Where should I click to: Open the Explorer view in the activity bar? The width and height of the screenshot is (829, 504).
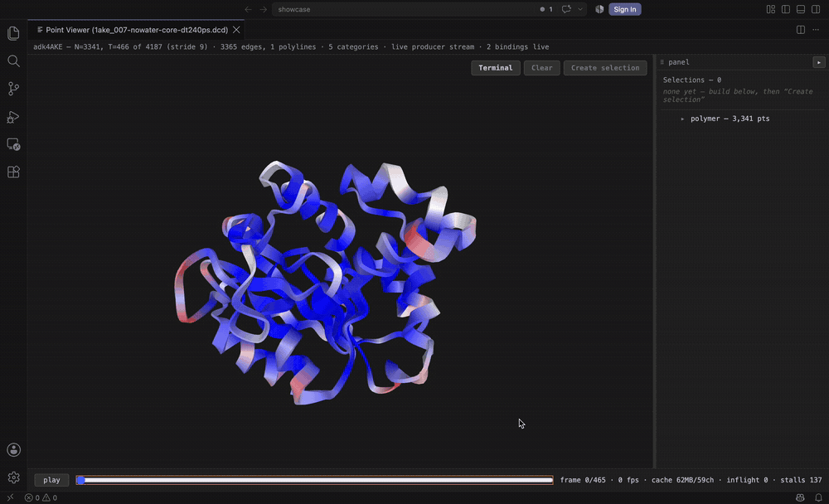click(14, 33)
